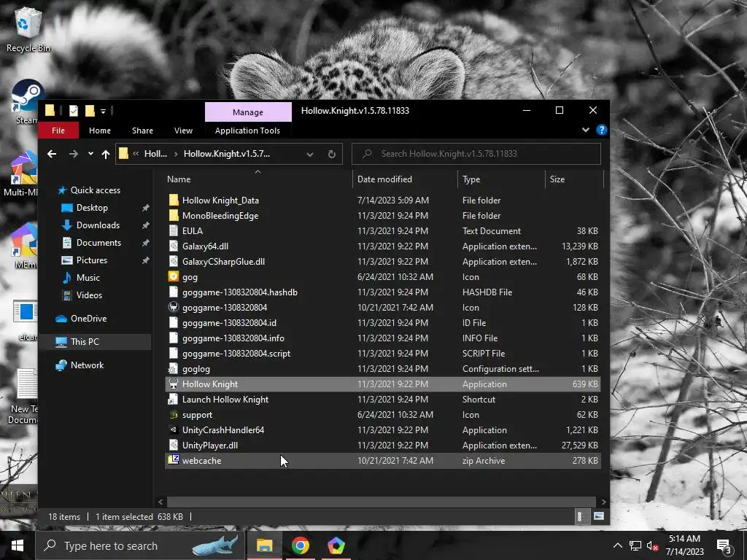Open Downloads in the navigation pane
747x560 pixels.
pos(98,225)
